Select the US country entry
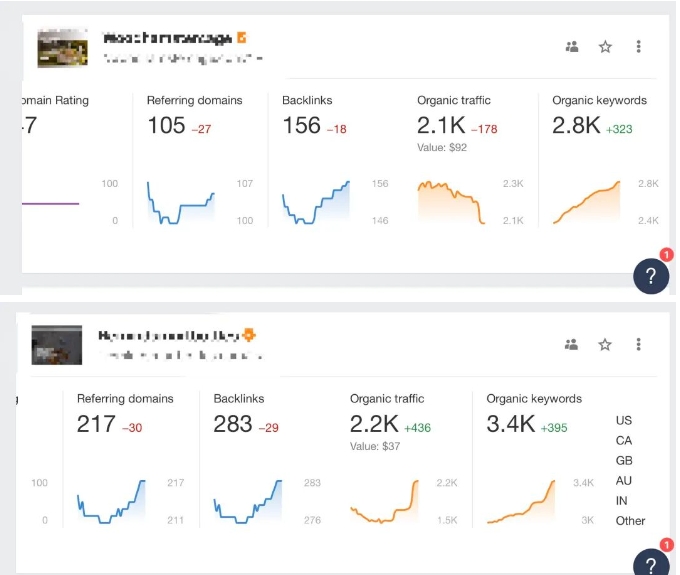The image size is (680, 575). tap(624, 421)
